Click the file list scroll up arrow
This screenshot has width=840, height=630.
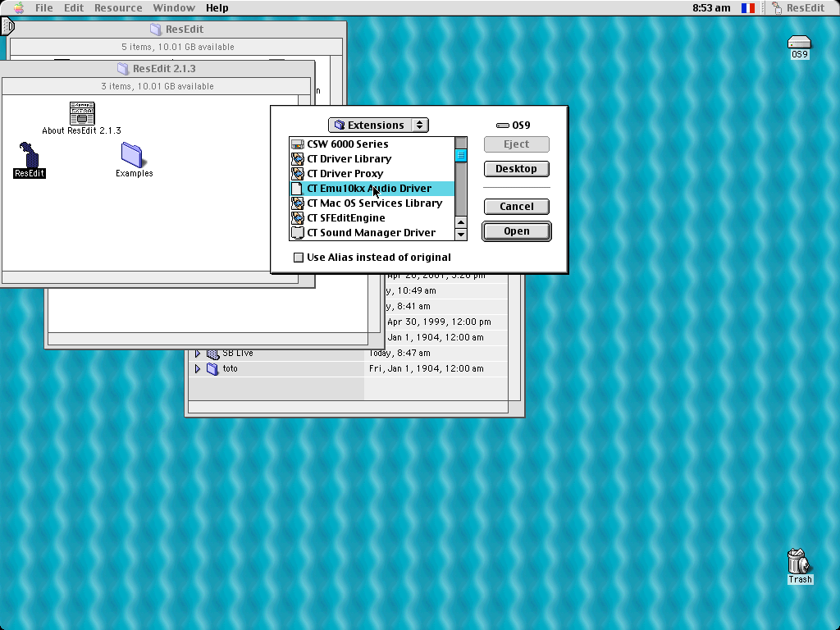point(461,221)
